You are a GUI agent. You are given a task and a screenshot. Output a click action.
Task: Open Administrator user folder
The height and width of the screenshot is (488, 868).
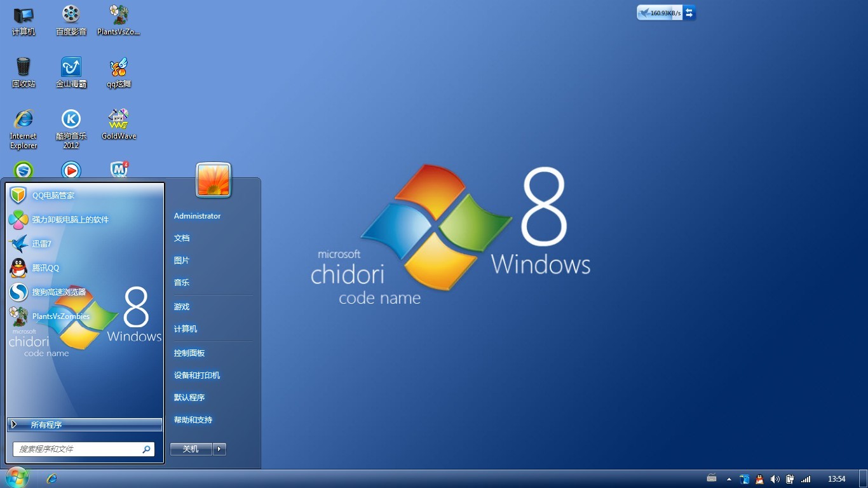[198, 216]
